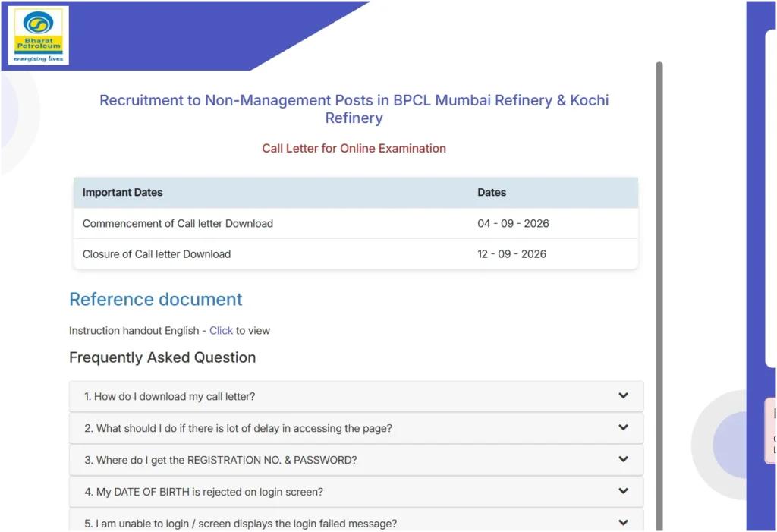Viewport: 777px width, 532px height.
Task: Open FAQ 3 'Where do I get the REGISTRATION NO. & PASSWORD?'
Action: tap(357, 460)
